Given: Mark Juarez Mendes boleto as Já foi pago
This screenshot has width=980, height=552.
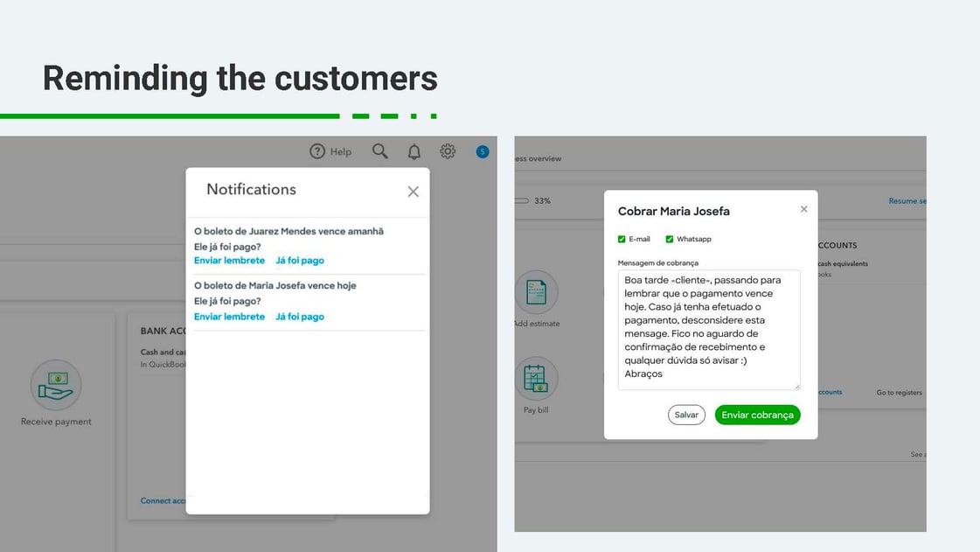Looking at the screenshot, I should [x=300, y=261].
